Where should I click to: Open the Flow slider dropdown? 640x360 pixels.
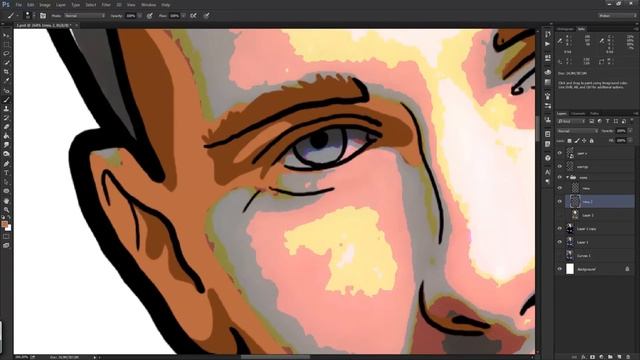tap(184, 16)
